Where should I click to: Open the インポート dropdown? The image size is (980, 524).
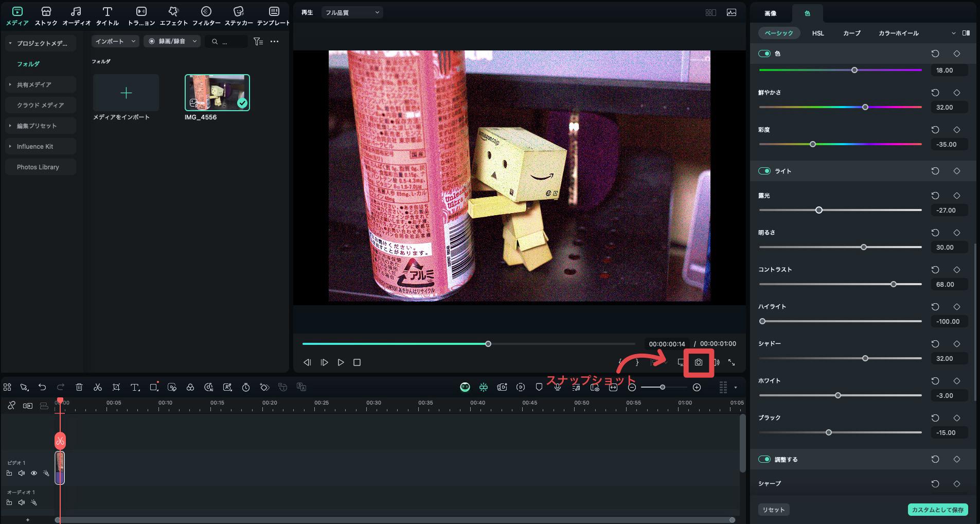point(115,41)
